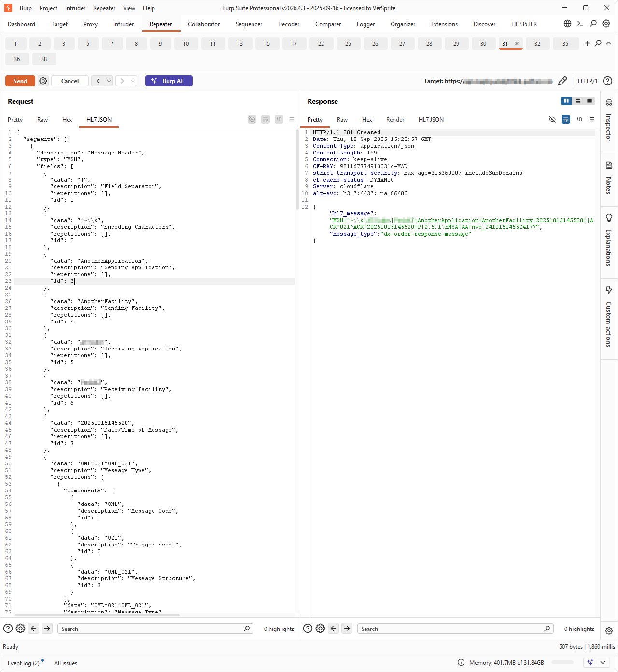618x672 pixels.
Task: Click the memory usage progress bar
Action: 563,663
